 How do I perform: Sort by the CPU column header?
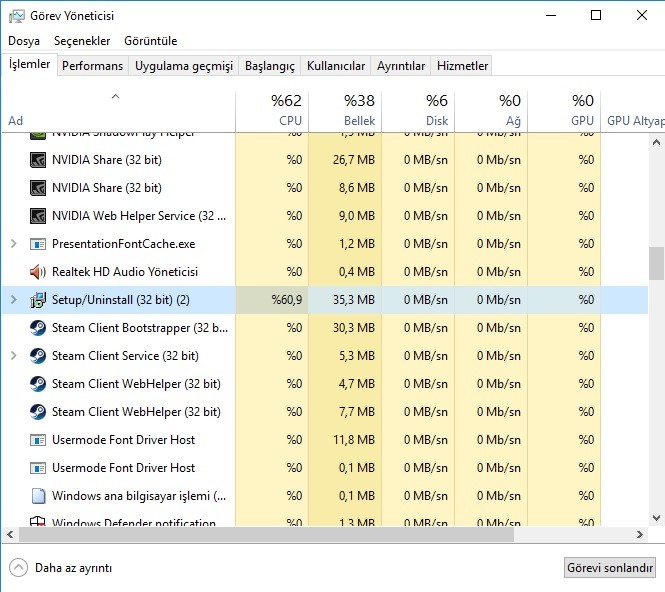272,111
